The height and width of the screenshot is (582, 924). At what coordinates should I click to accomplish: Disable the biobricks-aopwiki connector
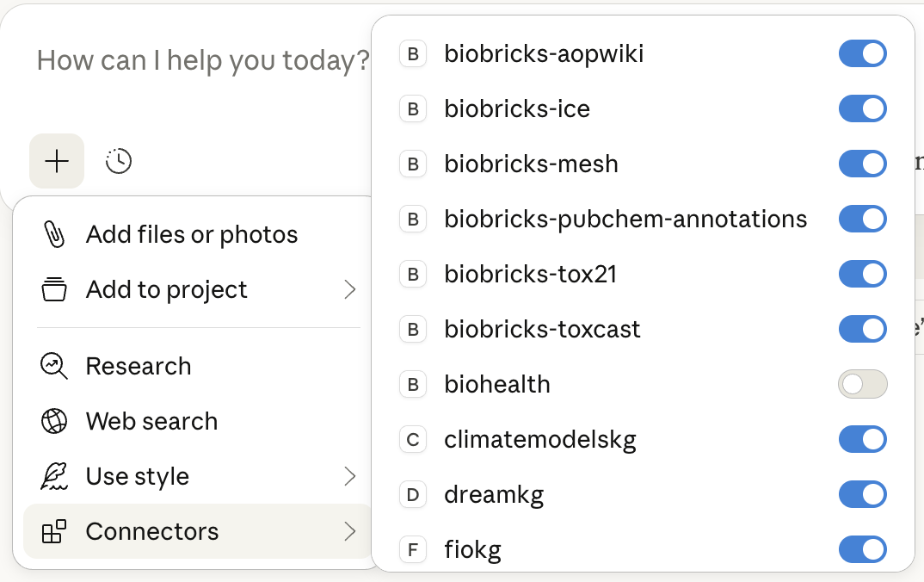coord(862,53)
